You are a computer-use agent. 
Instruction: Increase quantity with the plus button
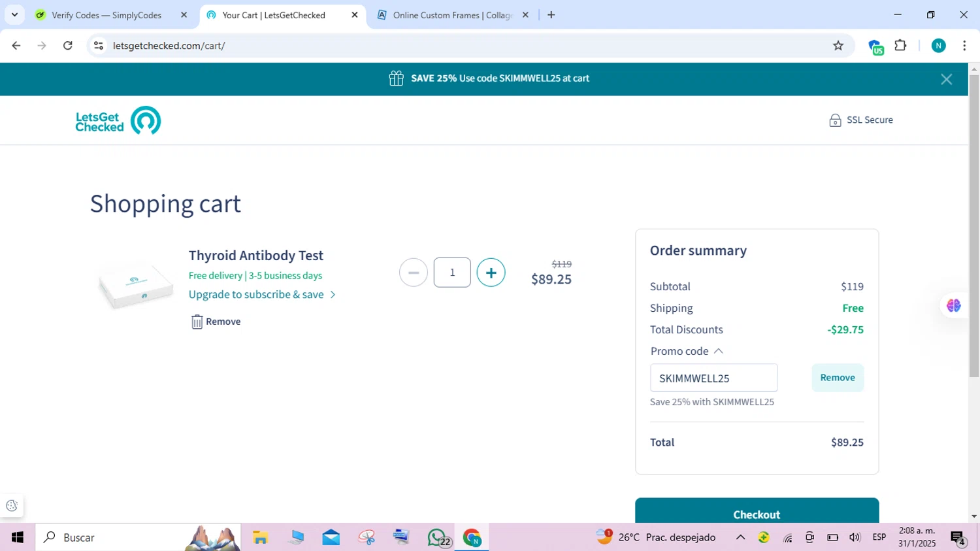click(491, 273)
